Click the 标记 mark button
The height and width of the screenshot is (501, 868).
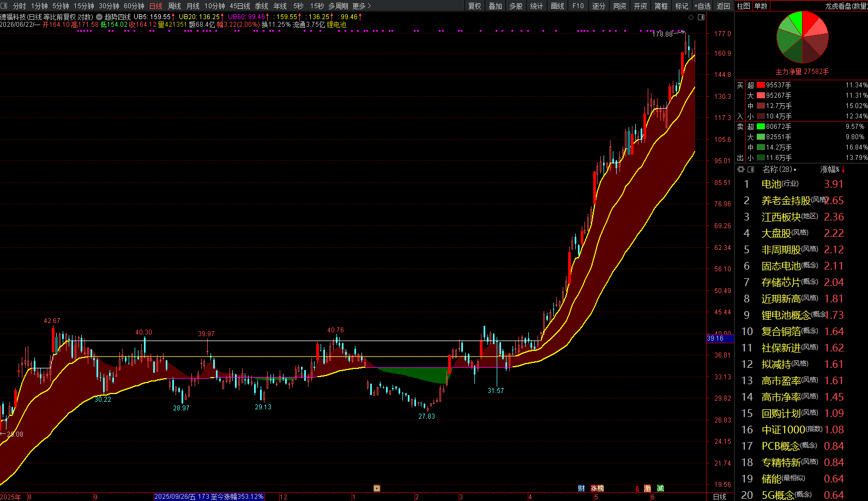click(x=682, y=6)
